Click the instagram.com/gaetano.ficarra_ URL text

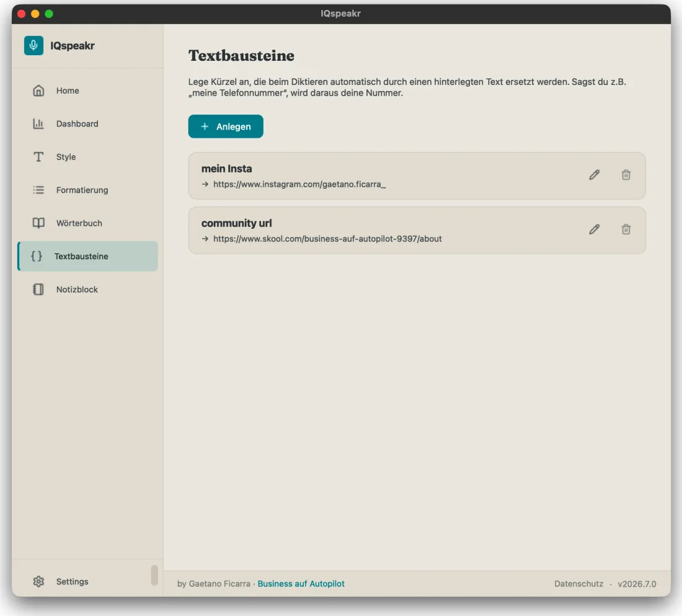(299, 184)
